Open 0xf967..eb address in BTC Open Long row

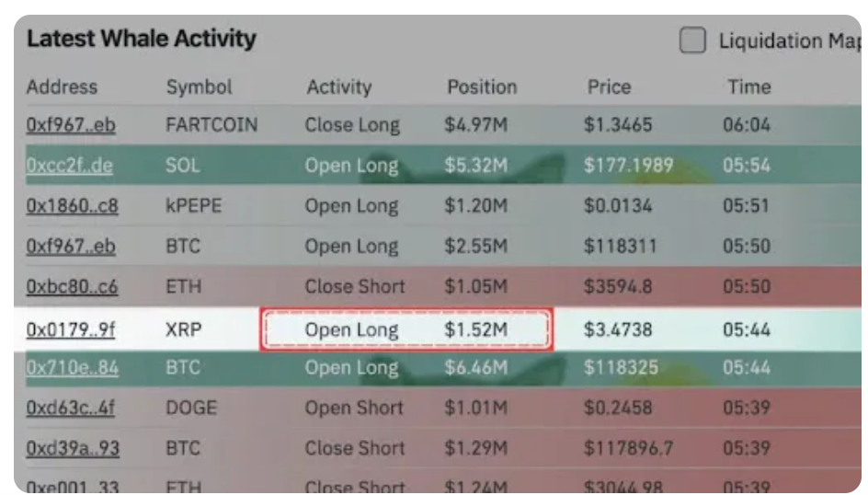pos(71,247)
